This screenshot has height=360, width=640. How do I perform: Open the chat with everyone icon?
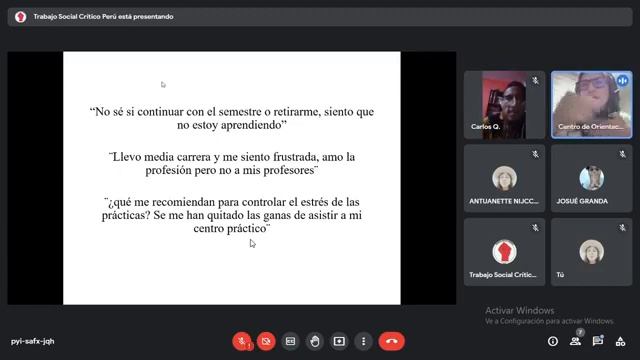(598, 341)
